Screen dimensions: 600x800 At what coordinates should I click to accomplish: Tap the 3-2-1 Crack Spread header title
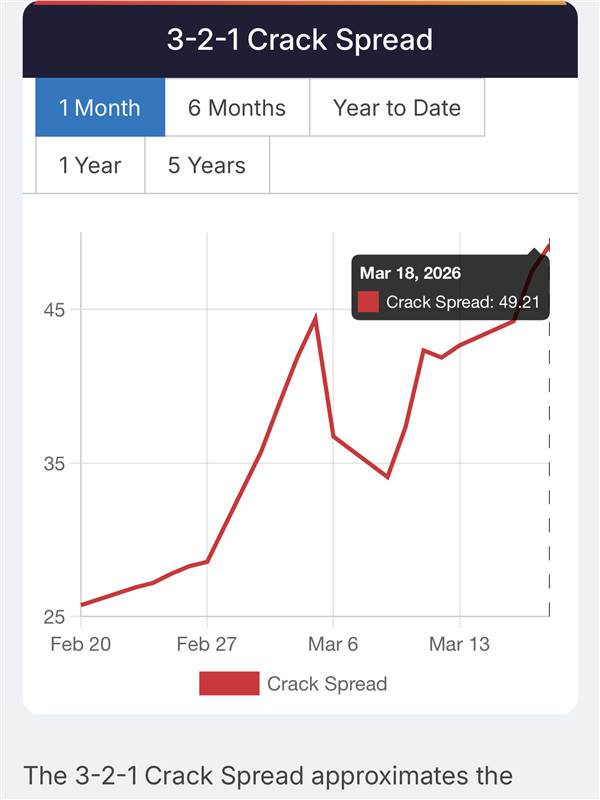300,40
